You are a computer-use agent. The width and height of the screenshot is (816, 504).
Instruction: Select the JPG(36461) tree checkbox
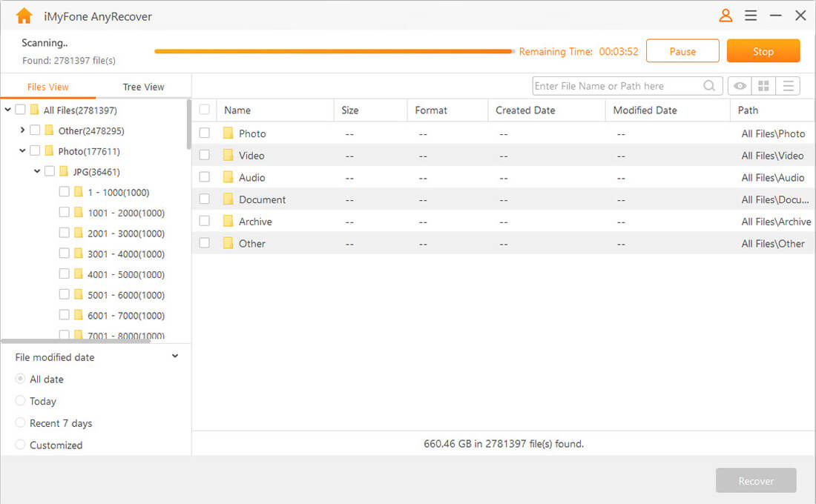[49, 171]
